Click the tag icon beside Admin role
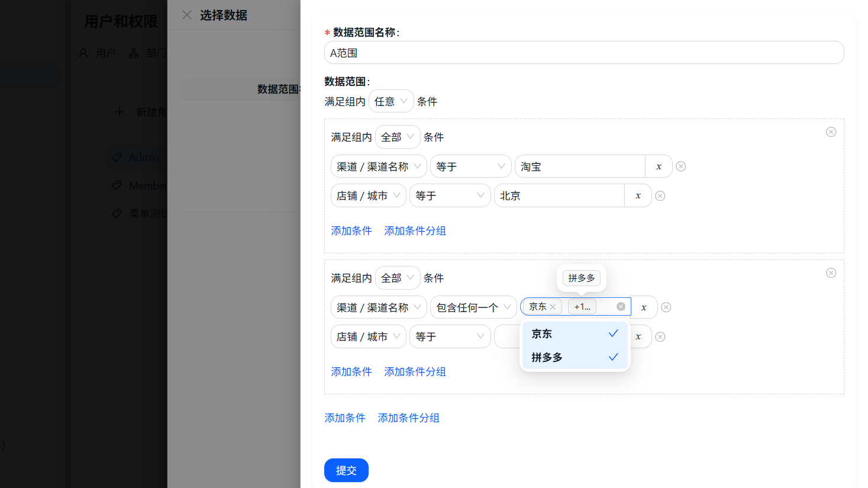868x488 pixels. [117, 157]
